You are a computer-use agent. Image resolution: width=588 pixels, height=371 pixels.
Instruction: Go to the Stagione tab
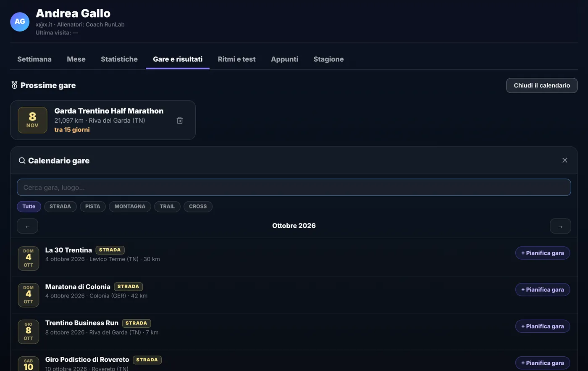coord(328,59)
